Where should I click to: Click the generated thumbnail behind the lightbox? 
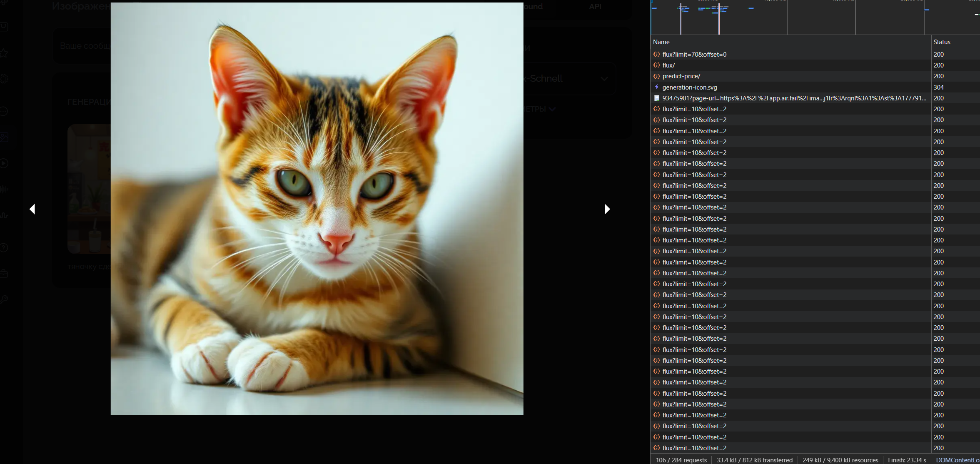click(89, 189)
